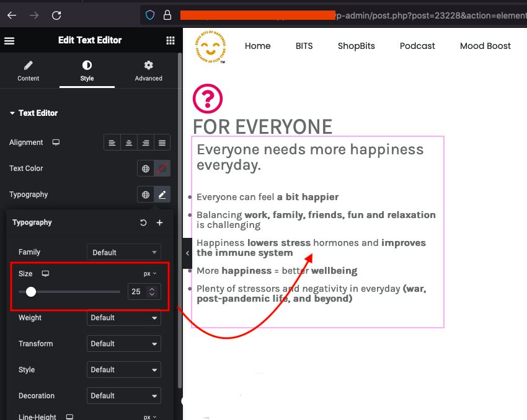527x420 pixels.
Task: Click the 'More happiness = better wellbeing' bullet
Action: (277, 271)
